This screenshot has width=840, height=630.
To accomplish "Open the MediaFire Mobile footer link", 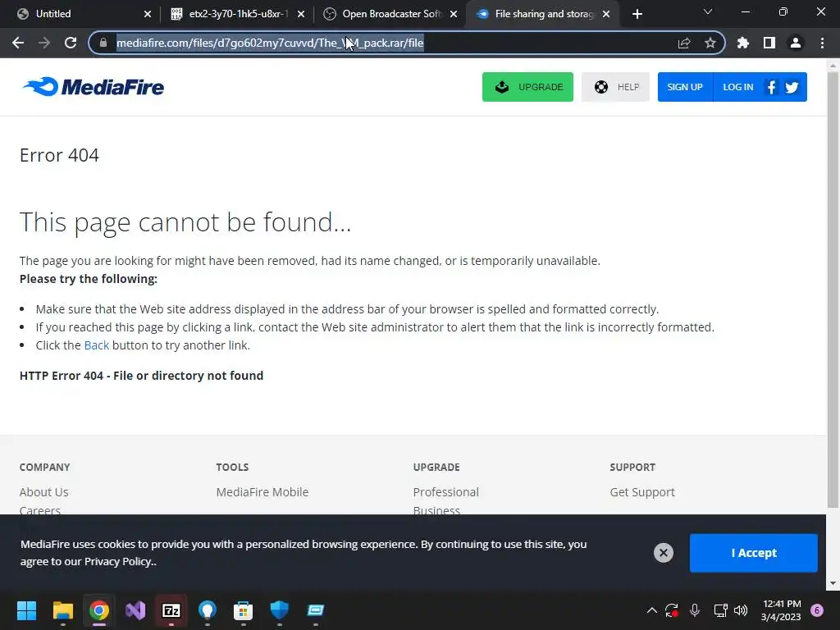I will (x=262, y=492).
